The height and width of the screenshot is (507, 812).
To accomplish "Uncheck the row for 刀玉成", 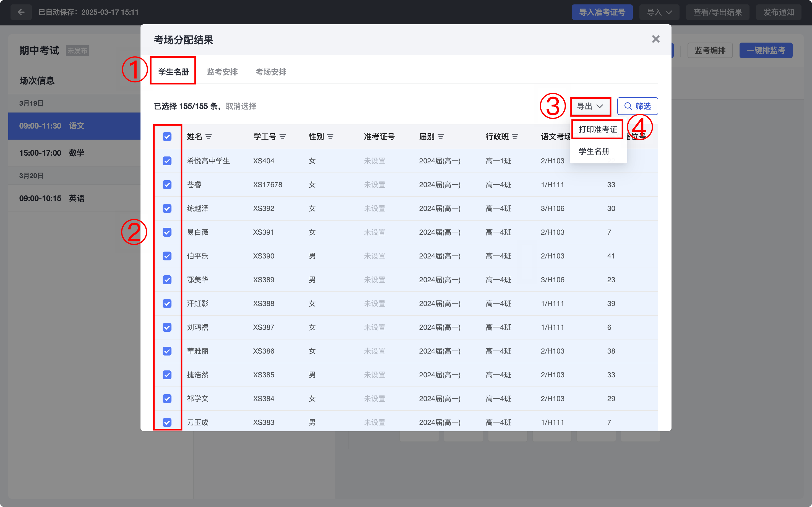I will tap(167, 422).
